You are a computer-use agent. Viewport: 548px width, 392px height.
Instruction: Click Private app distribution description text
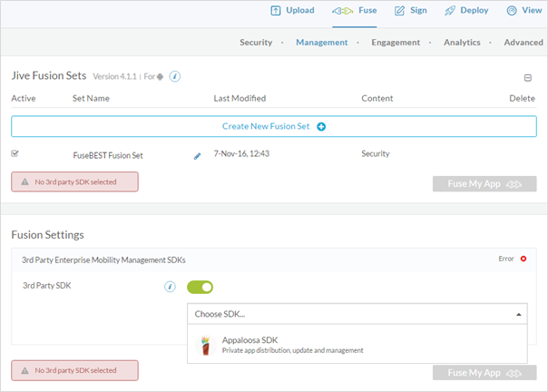point(292,350)
